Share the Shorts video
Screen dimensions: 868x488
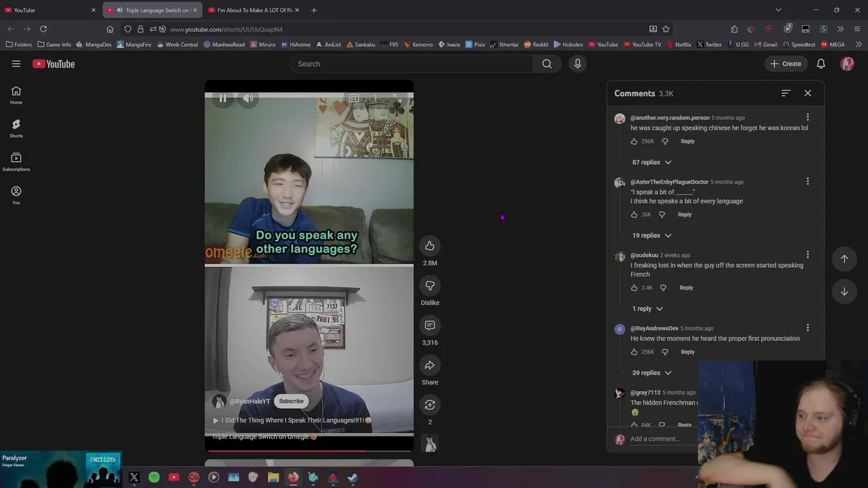430,365
